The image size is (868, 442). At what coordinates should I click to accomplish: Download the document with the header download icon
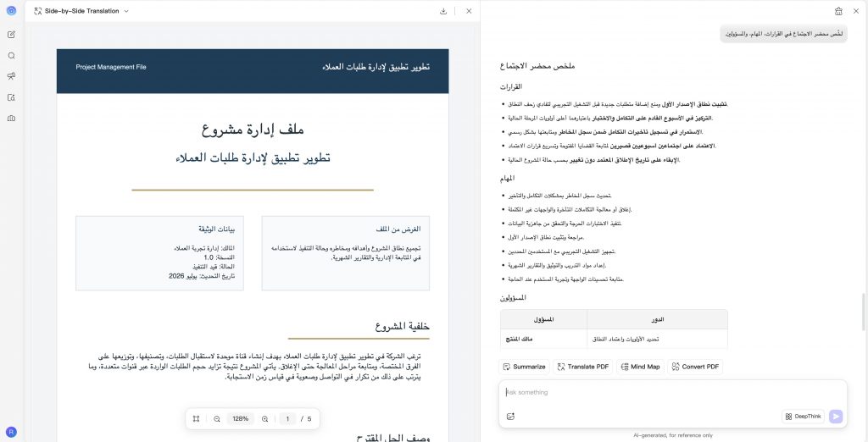(442, 11)
